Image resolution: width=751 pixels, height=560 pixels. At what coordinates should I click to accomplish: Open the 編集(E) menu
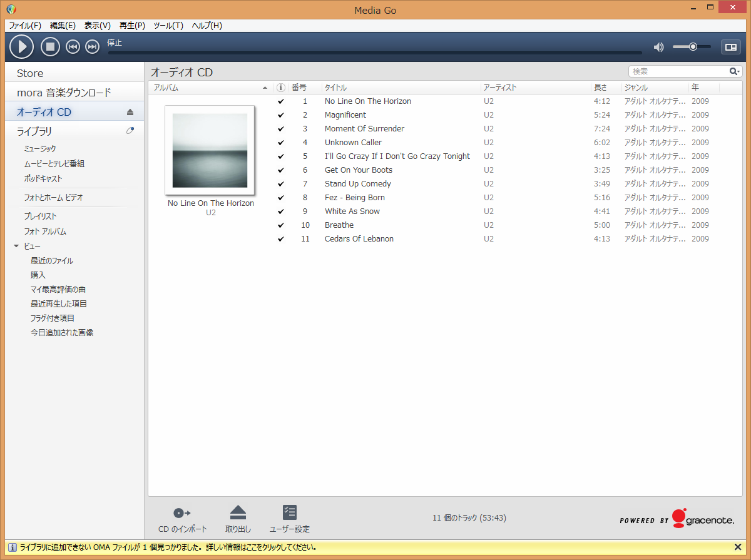[63, 26]
